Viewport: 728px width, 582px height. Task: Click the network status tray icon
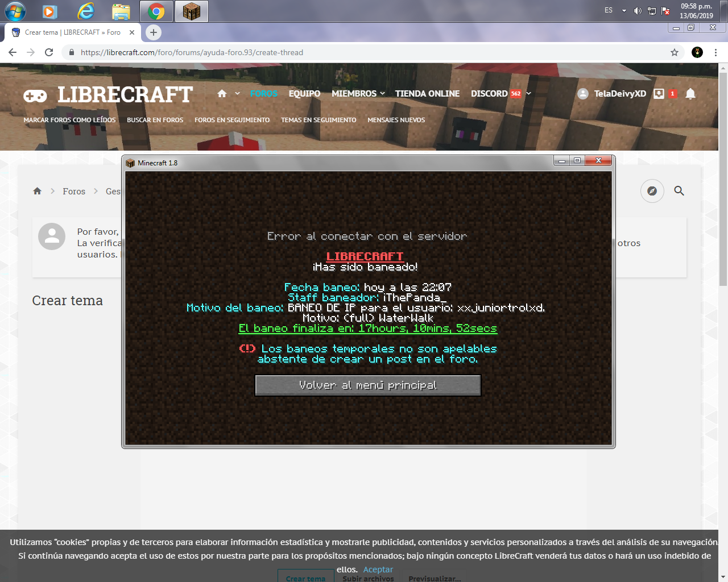pyautogui.click(x=652, y=11)
